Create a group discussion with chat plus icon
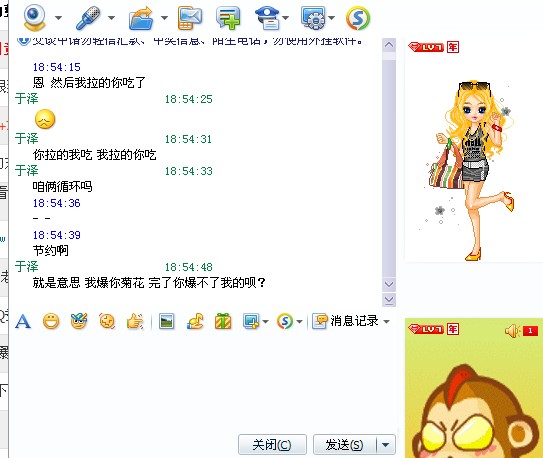The width and height of the screenshot is (543, 458). 228,18
